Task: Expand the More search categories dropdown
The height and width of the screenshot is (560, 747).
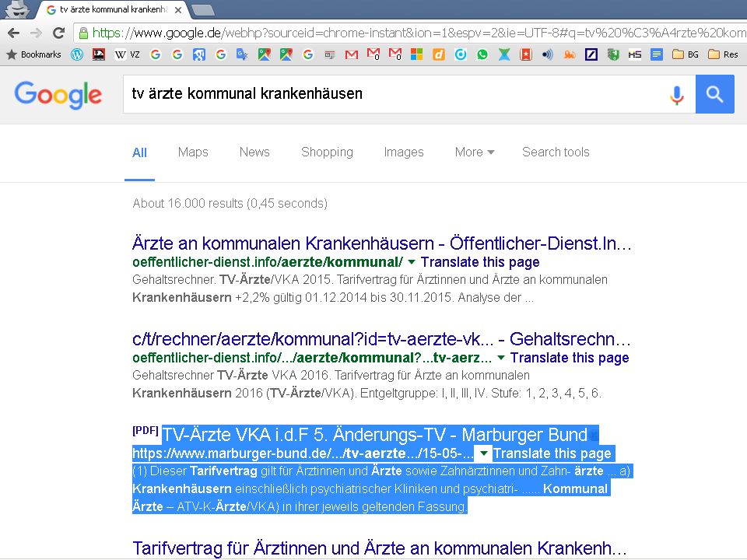Action: pos(475,152)
